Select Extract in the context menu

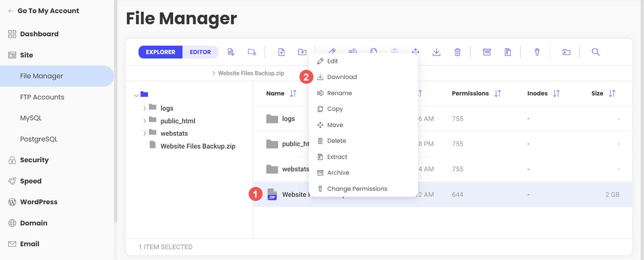[x=337, y=157]
